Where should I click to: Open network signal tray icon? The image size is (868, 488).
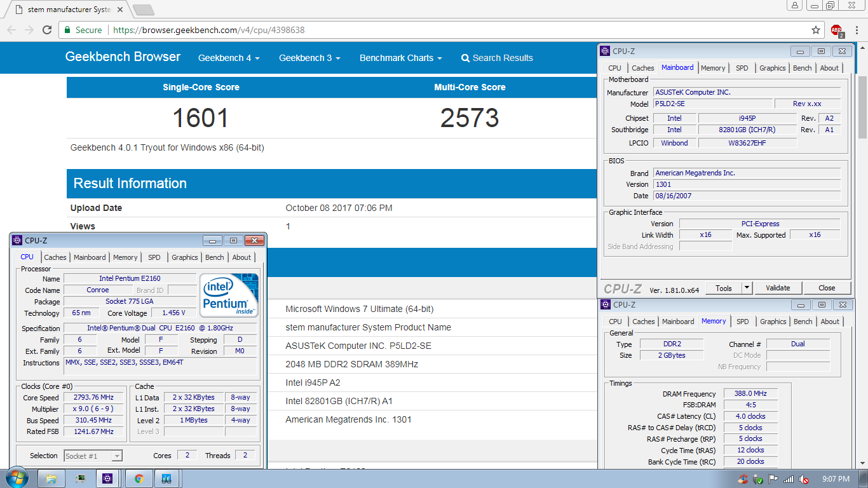(x=789, y=478)
